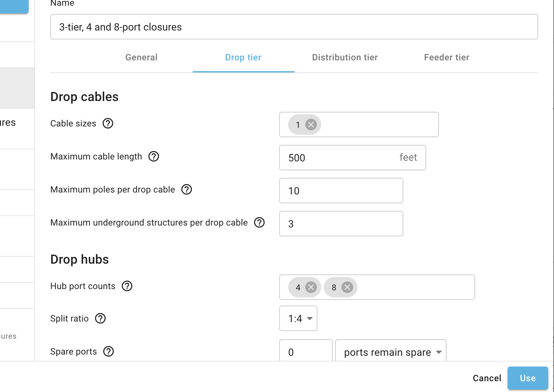Switch to the General tab

coord(141,57)
